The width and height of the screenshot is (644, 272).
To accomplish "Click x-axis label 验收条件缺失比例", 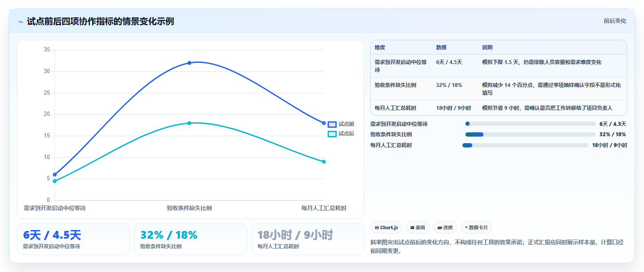I will tap(189, 208).
